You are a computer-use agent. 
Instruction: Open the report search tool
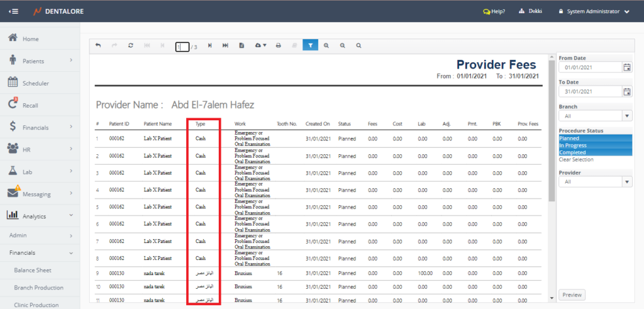pyautogui.click(x=358, y=45)
